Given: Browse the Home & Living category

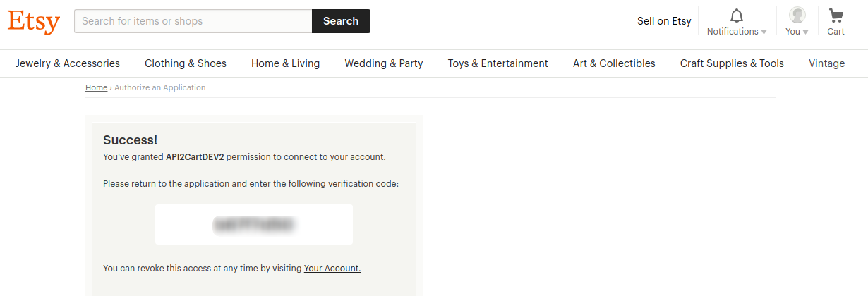Looking at the screenshot, I should click(285, 63).
